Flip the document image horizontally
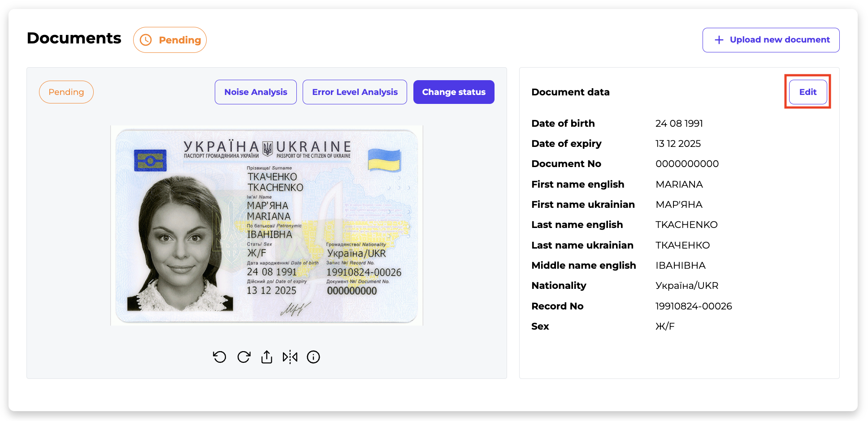868x421 pixels. click(x=290, y=357)
